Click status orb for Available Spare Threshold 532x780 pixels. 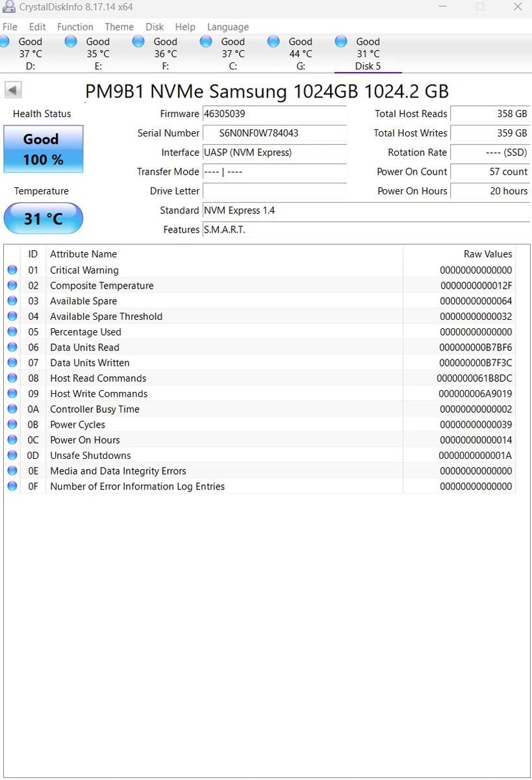pos(12,317)
